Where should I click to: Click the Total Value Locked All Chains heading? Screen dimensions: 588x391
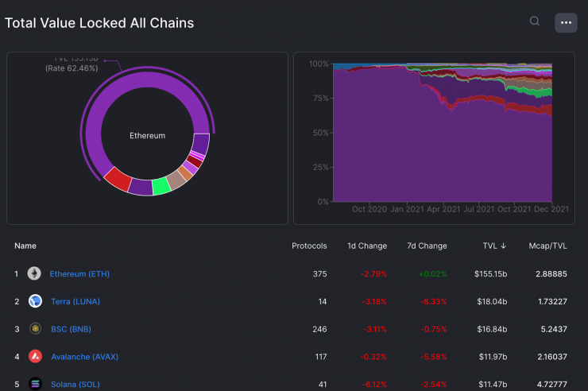point(99,23)
